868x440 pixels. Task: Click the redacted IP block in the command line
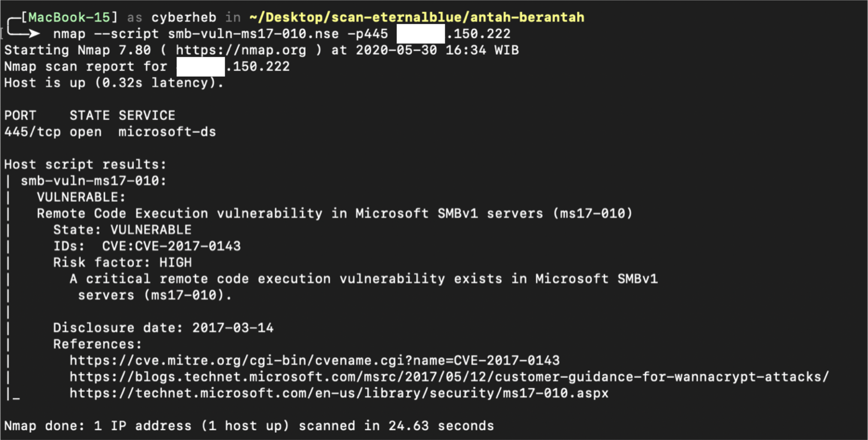coord(420,34)
